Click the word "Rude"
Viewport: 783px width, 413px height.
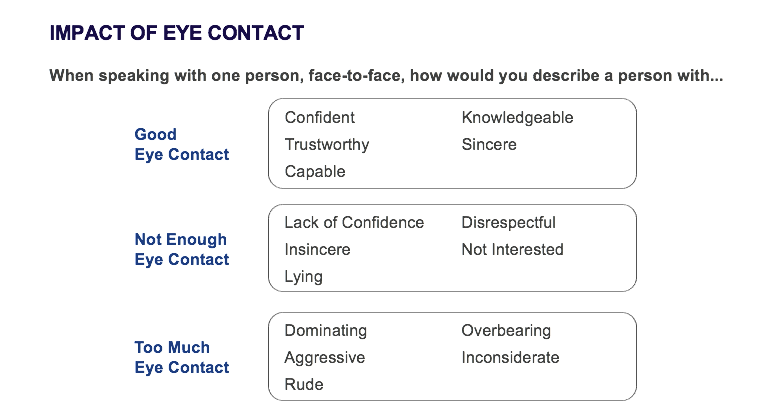[x=303, y=384]
